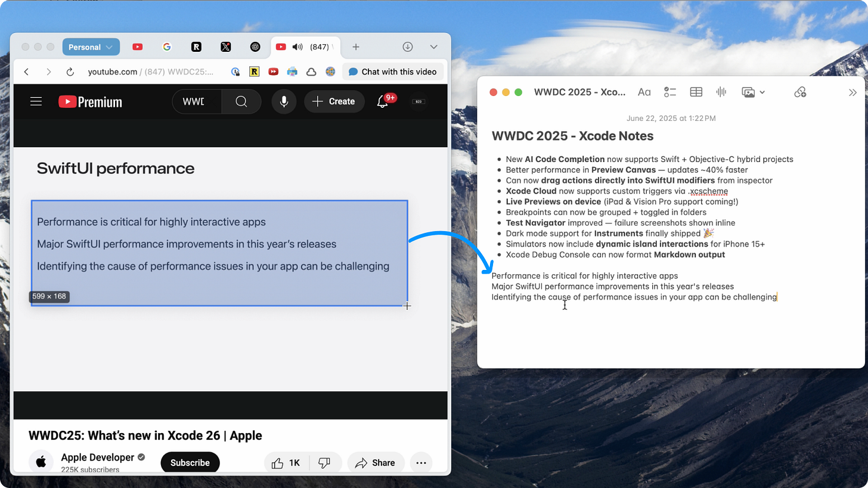Click the Xcode Debug Console Markdown output bullet

(615, 254)
